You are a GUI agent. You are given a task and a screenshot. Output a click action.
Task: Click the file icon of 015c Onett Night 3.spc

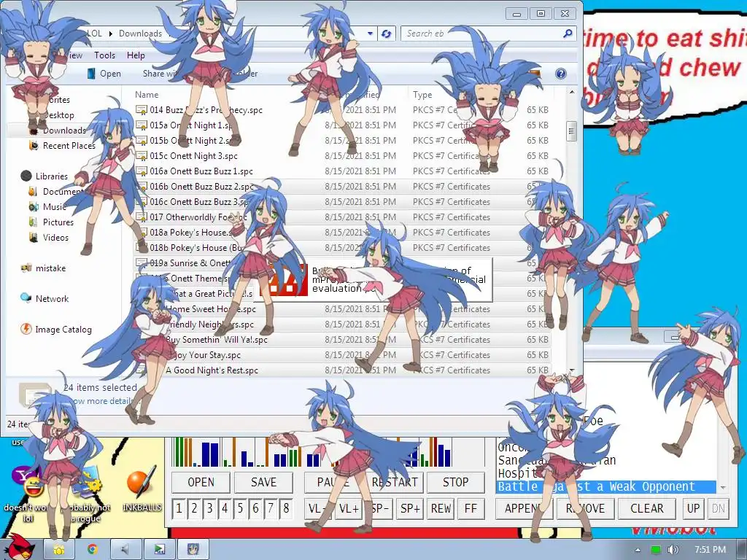coord(142,156)
